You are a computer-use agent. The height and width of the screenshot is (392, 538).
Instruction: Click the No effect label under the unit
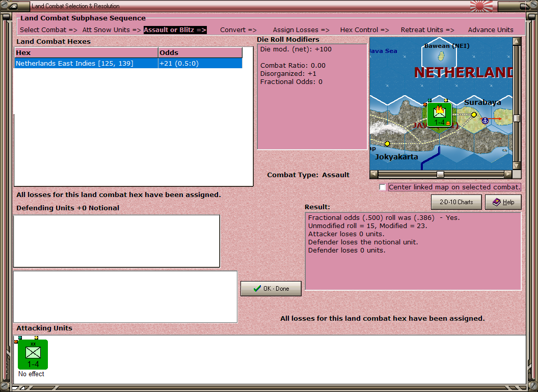(31, 374)
